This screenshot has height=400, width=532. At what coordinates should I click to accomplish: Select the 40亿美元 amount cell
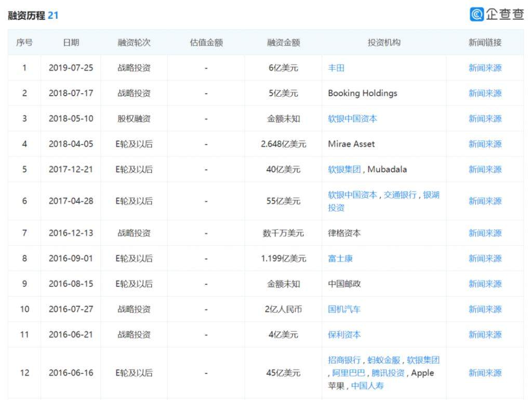click(284, 170)
